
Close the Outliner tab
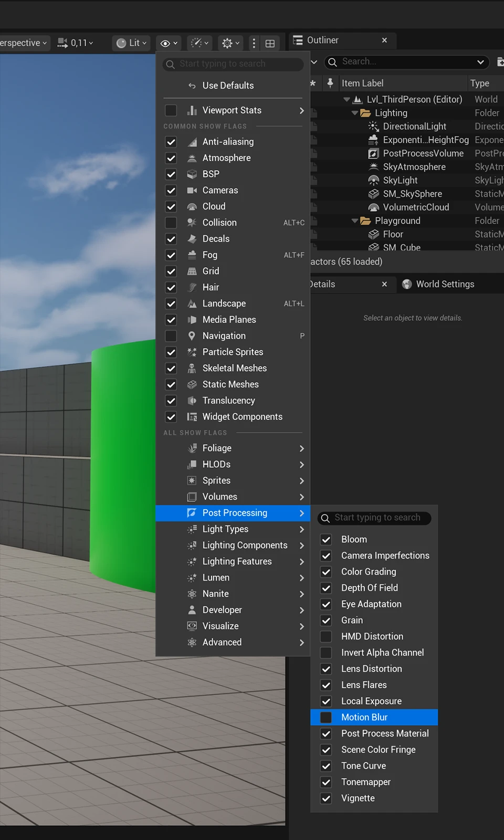384,40
